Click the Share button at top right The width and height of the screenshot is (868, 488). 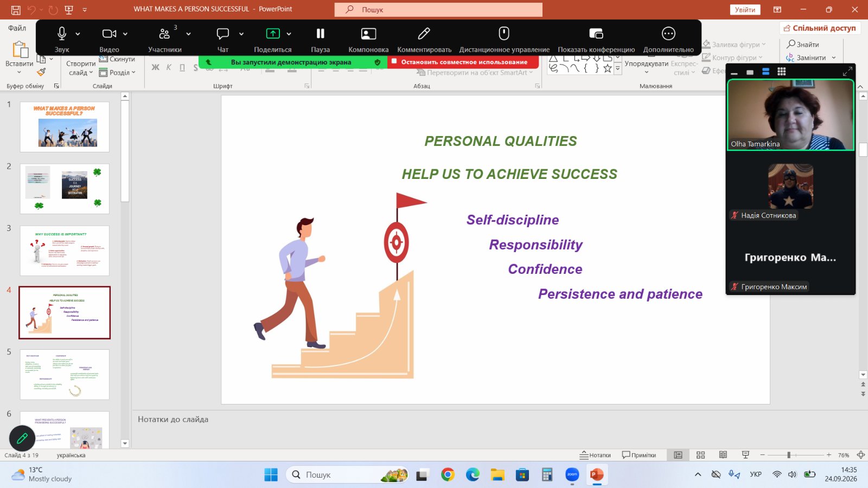[x=820, y=28]
